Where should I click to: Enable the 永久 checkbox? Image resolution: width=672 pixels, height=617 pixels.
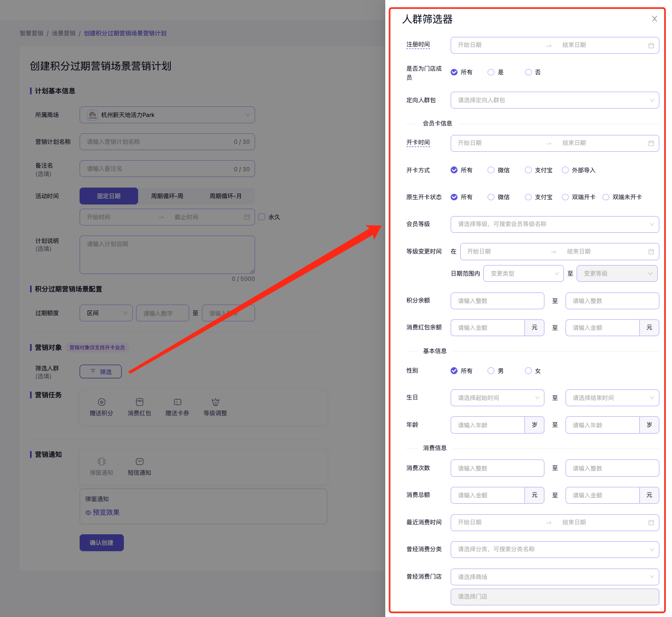coord(262,217)
